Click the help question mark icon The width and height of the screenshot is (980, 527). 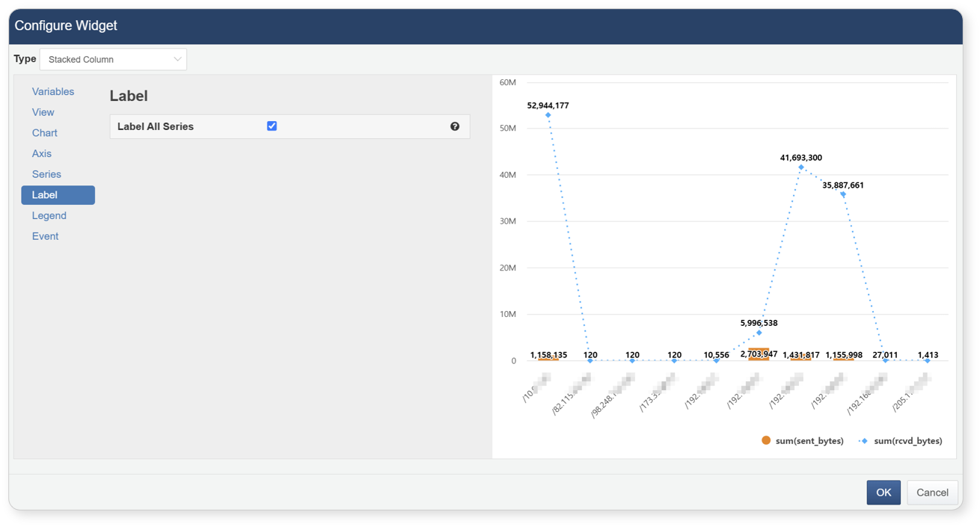[x=455, y=126]
